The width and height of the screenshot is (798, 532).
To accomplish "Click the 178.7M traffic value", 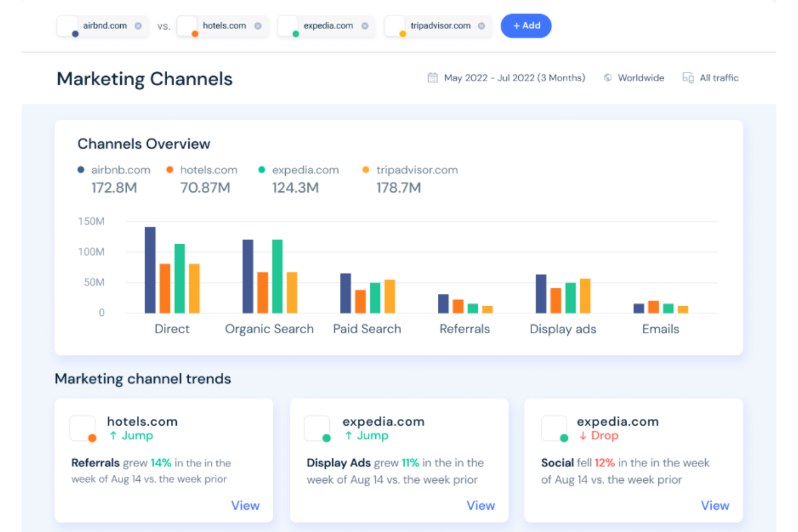I will (398, 188).
